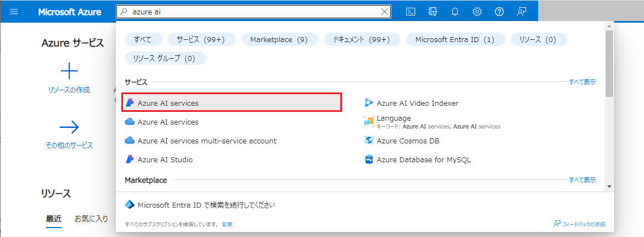Open Cloud Shell from top bar
This screenshot has width=644, height=237.
[x=410, y=12]
